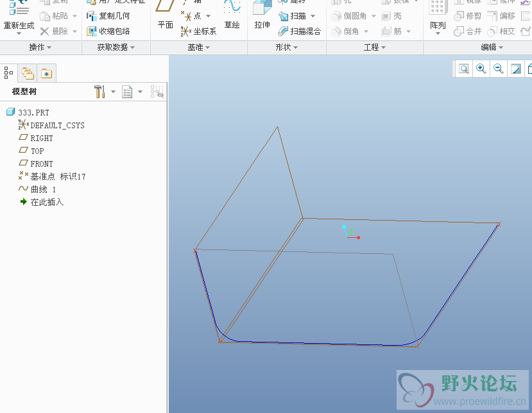The width and height of the screenshot is (532, 413).
Task: Switch to the Favorites tab
Action: 46,73
